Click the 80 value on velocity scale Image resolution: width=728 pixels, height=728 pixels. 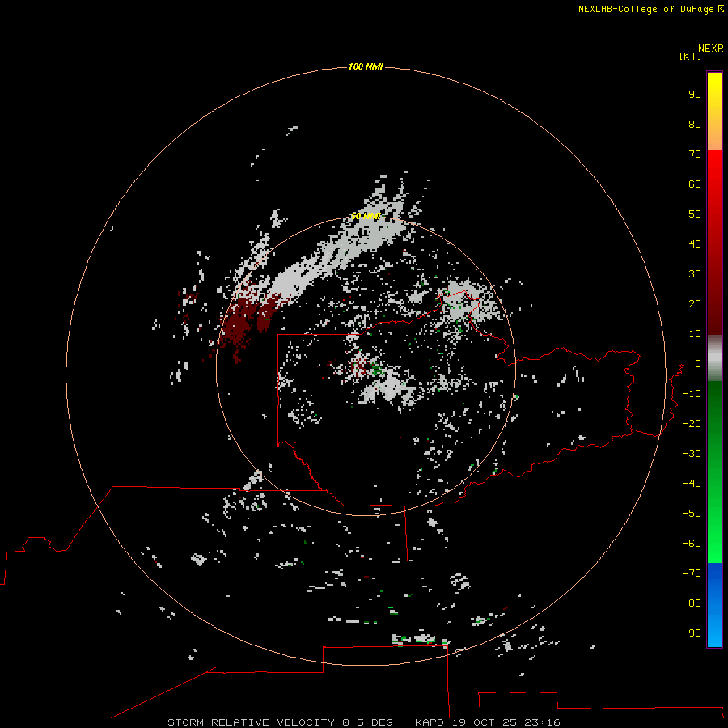click(695, 125)
